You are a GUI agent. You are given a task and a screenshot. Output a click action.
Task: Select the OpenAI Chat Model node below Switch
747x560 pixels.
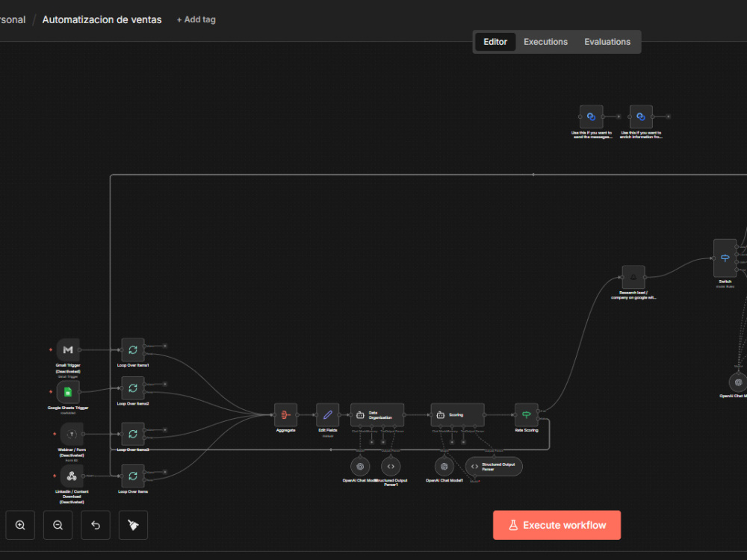coord(738,382)
